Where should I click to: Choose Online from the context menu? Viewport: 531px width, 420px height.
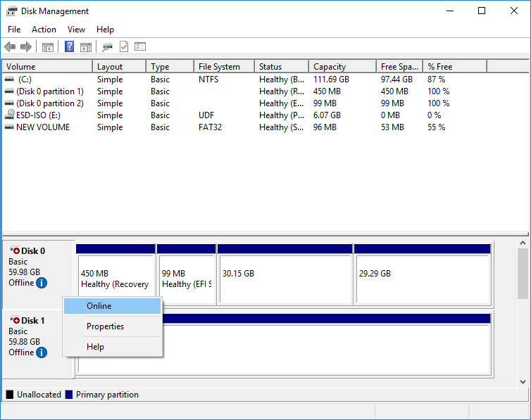pyautogui.click(x=112, y=306)
